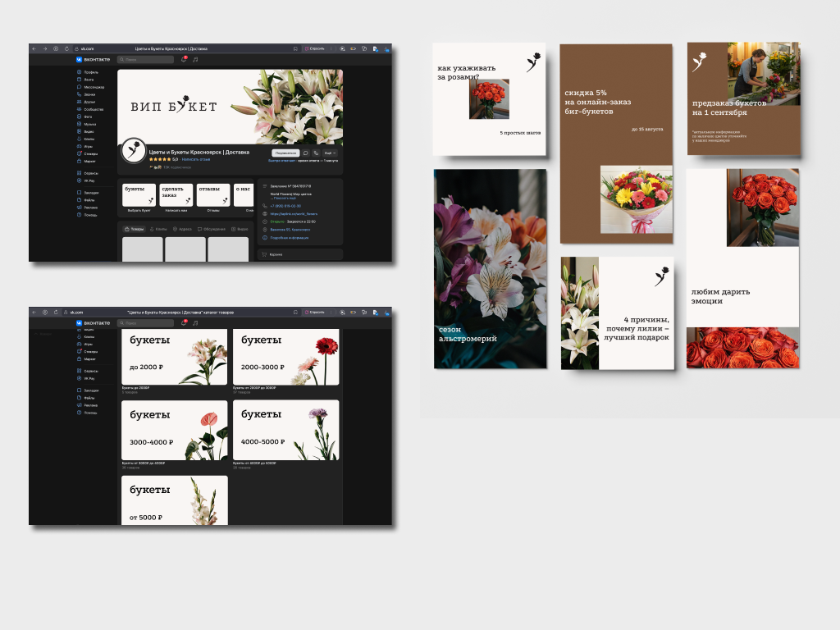Open the Товары tab
The height and width of the screenshot is (630, 840).
pyautogui.click(x=134, y=229)
